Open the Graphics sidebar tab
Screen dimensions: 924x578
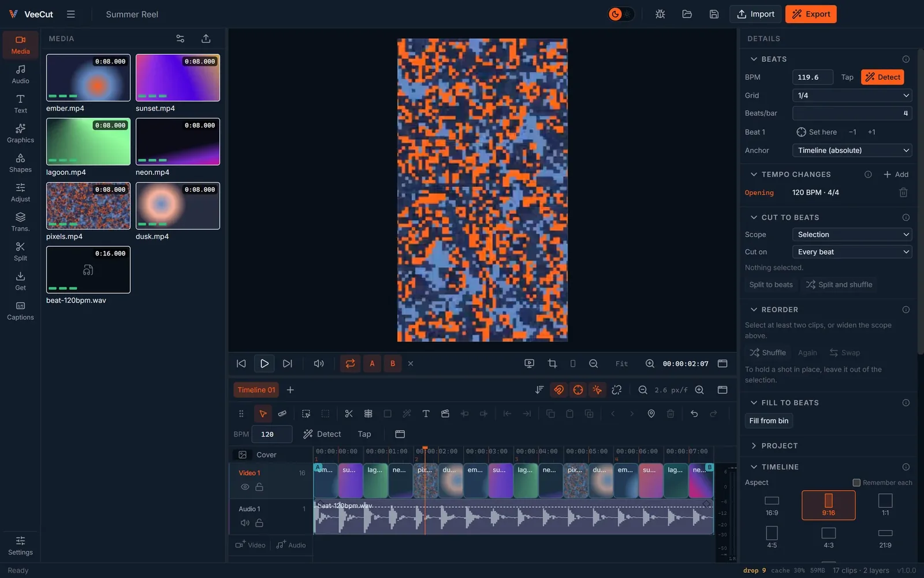click(x=20, y=133)
